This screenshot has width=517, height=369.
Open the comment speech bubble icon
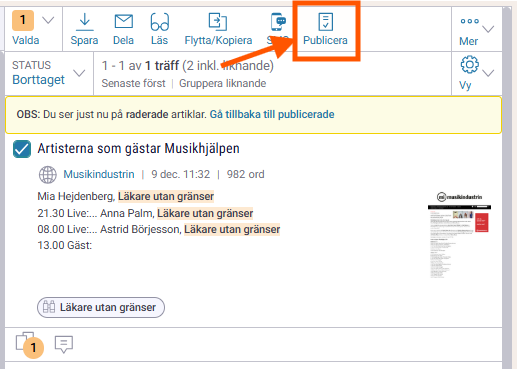point(64,344)
